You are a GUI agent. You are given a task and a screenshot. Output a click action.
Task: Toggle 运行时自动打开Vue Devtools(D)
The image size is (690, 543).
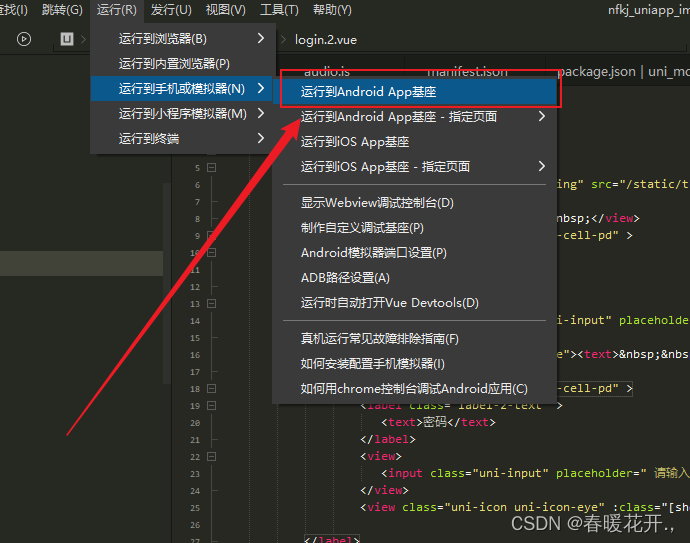(x=389, y=303)
